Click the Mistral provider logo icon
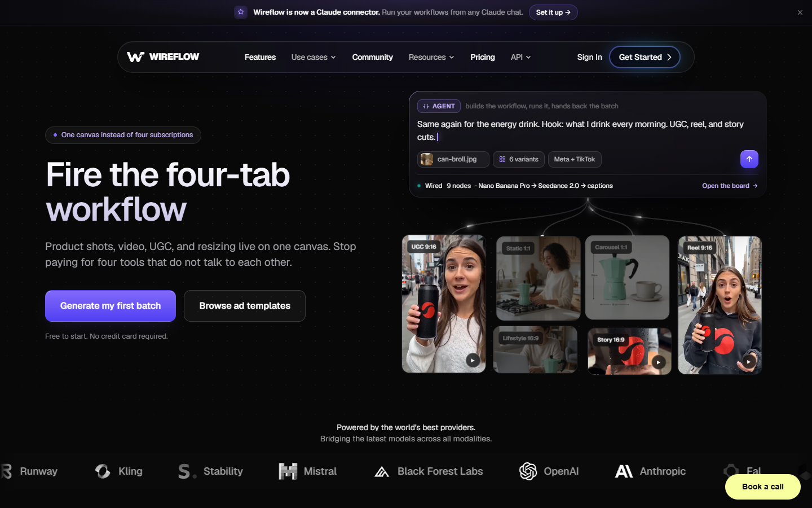The height and width of the screenshot is (508, 812). point(288,471)
